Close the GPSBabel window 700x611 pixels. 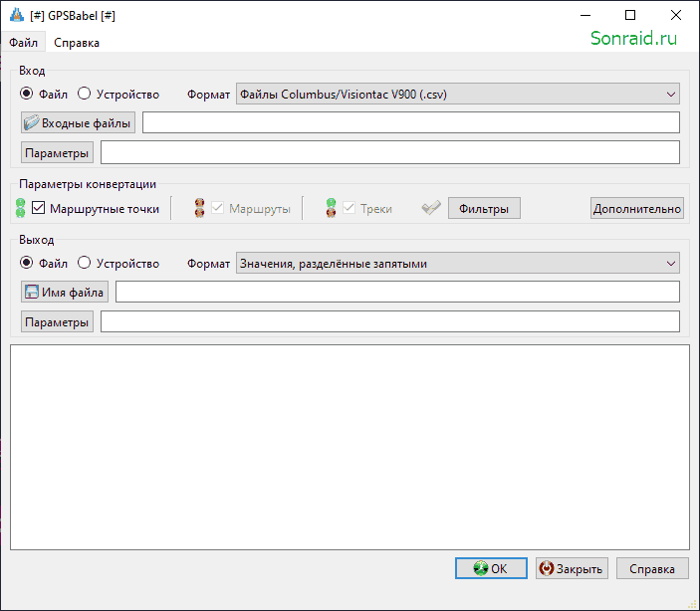click(x=675, y=15)
